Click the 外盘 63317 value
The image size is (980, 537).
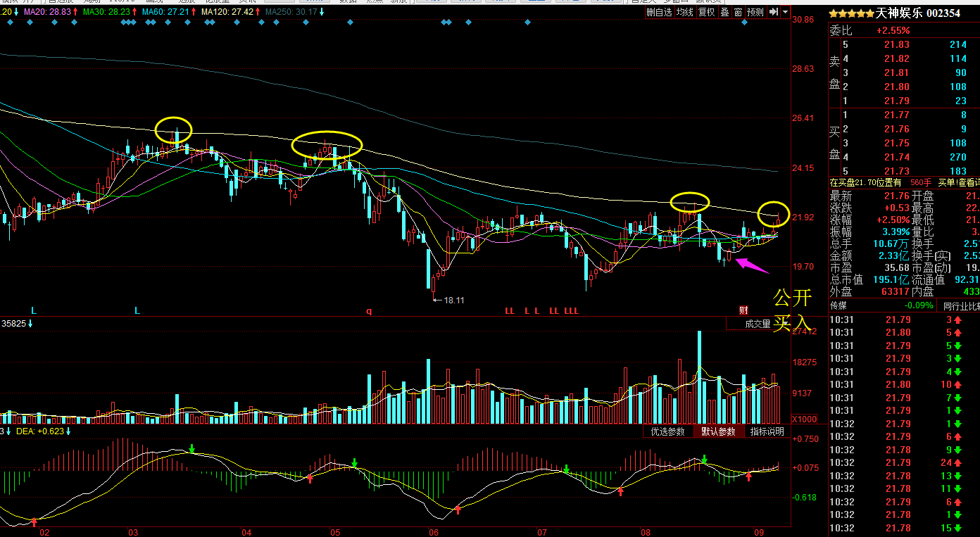896,291
